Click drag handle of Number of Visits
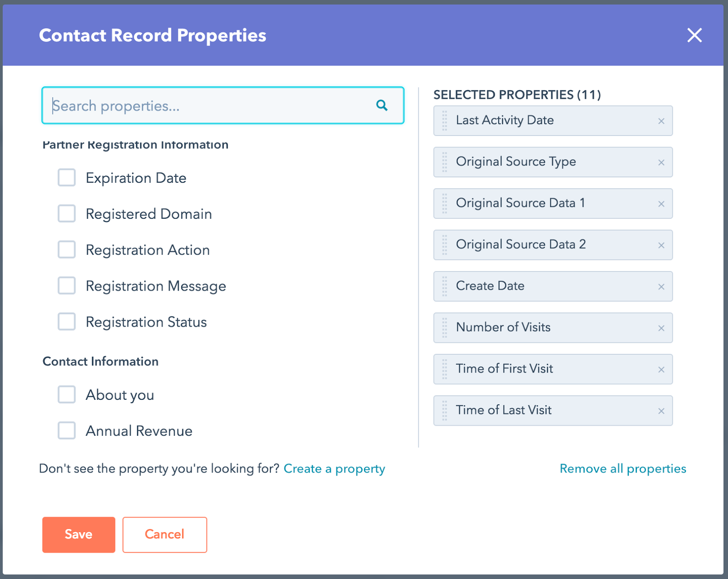This screenshot has width=728, height=579. (445, 327)
